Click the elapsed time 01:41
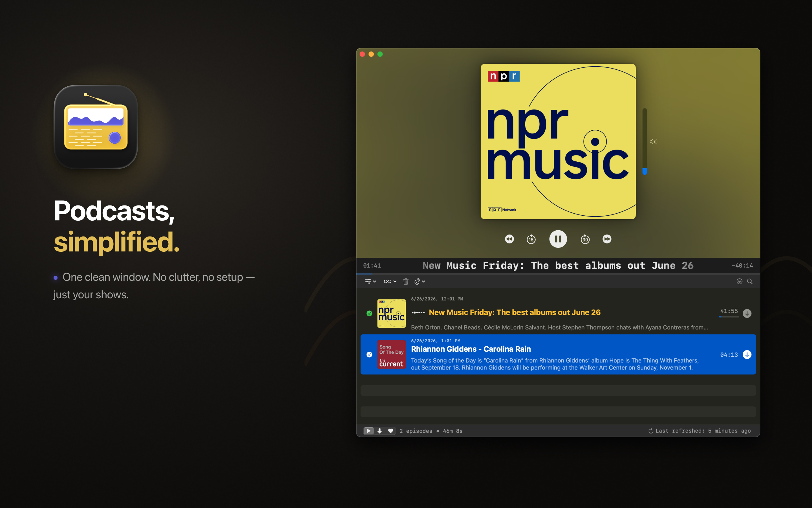This screenshot has width=812, height=508. click(372, 266)
